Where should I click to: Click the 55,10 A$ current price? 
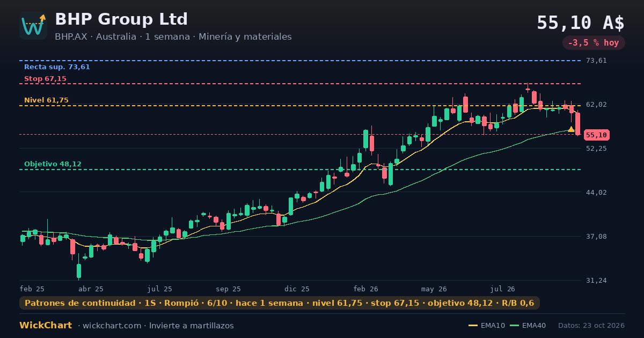click(581, 23)
